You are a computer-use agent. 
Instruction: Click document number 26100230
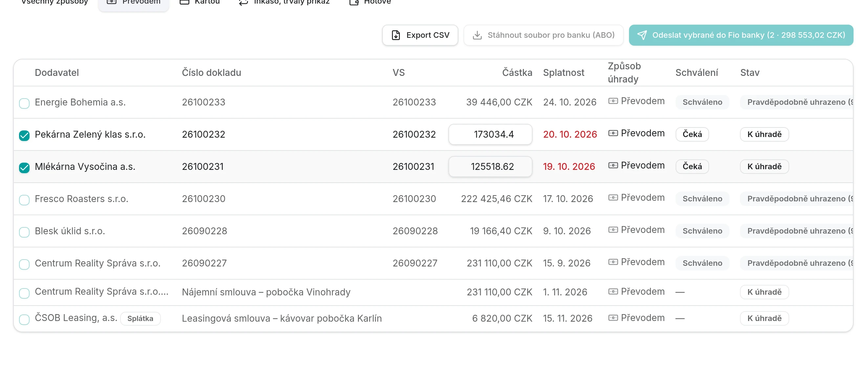(204, 199)
